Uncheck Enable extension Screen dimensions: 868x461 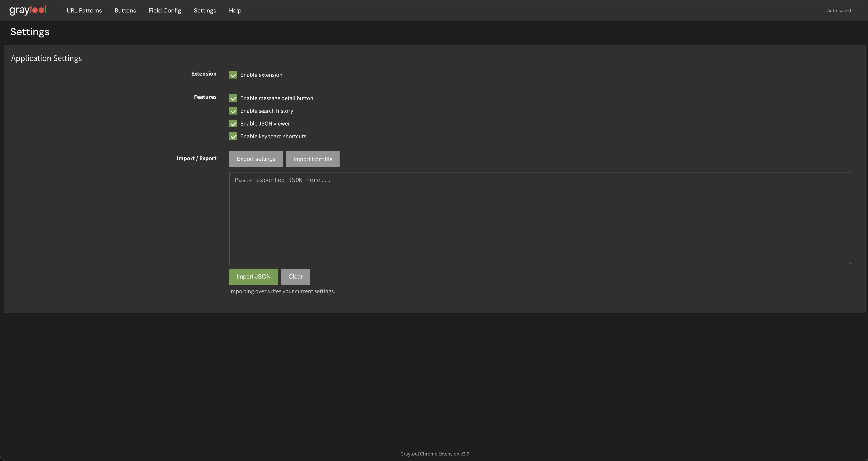[x=233, y=75]
